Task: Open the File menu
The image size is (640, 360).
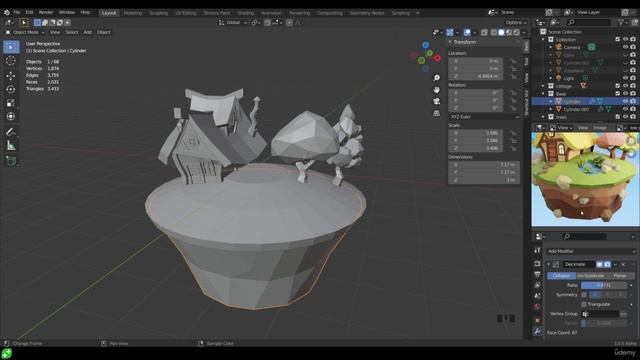Action: pyautogui.click(x=17, y=12)
